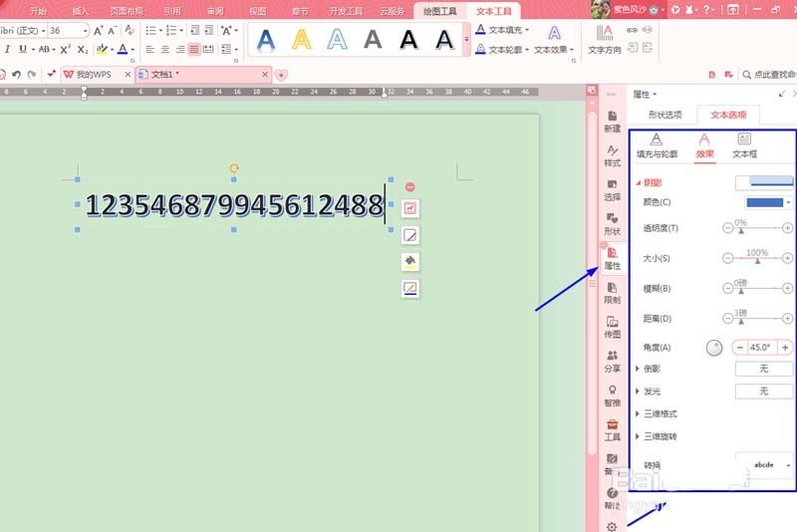
Task: Toggle justified alignment
Action: pyautogui.click(x=194, y=49)
